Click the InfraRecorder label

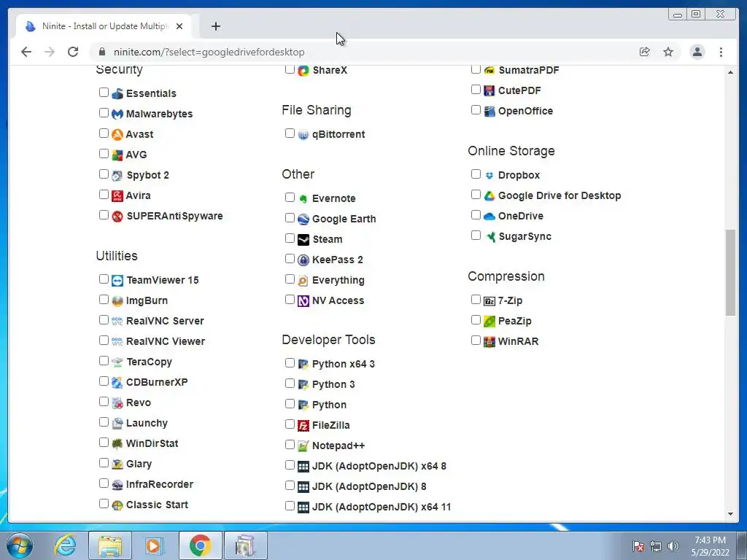point(160,485)
